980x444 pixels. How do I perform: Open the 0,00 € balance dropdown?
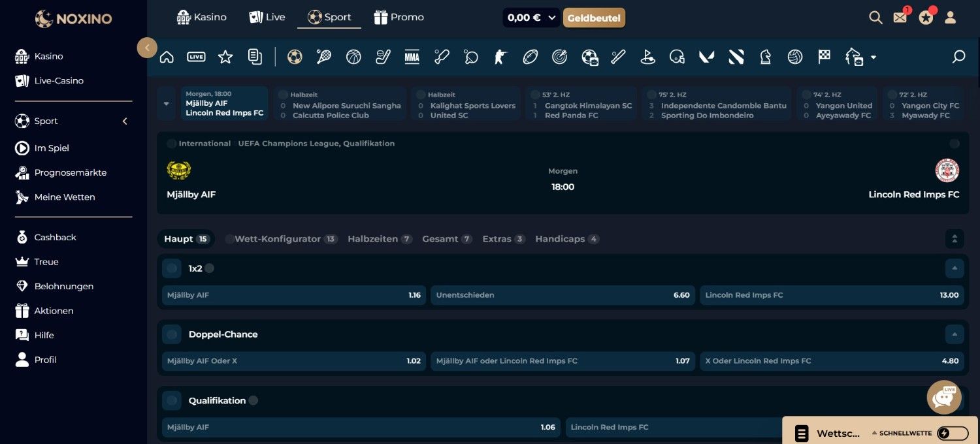[x=531, y=18]
